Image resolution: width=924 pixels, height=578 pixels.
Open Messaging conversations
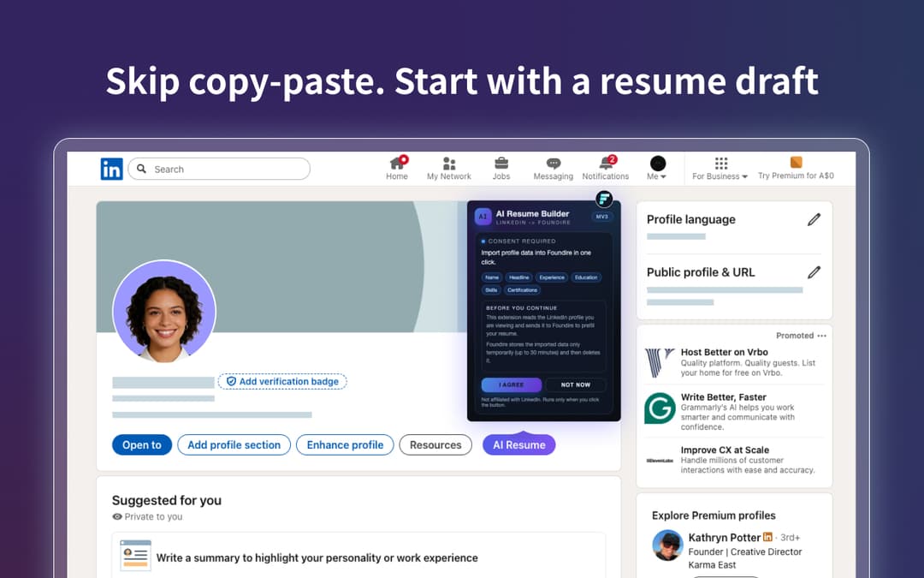click(553, 168)
